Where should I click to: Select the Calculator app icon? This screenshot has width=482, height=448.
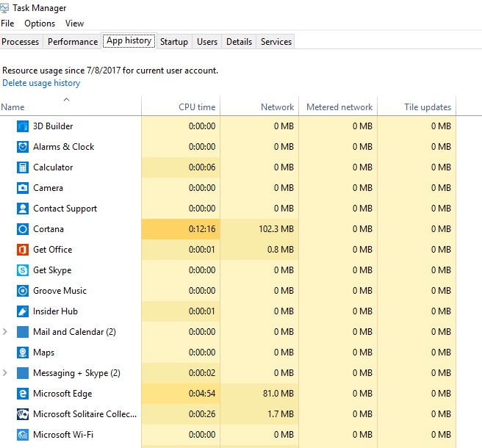click(x=23, y=167)
